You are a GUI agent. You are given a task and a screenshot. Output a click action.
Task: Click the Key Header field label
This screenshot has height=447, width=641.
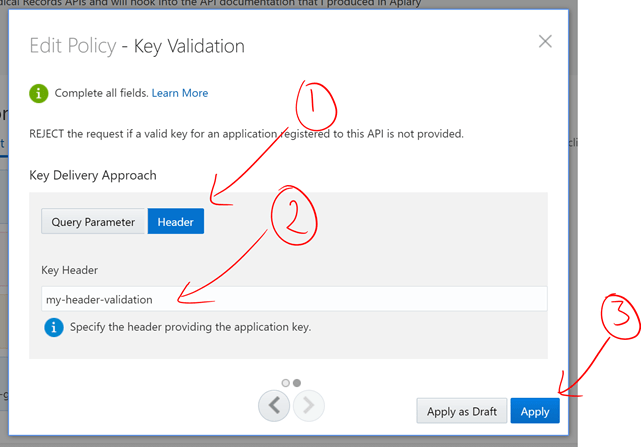[x=69, y=270]
